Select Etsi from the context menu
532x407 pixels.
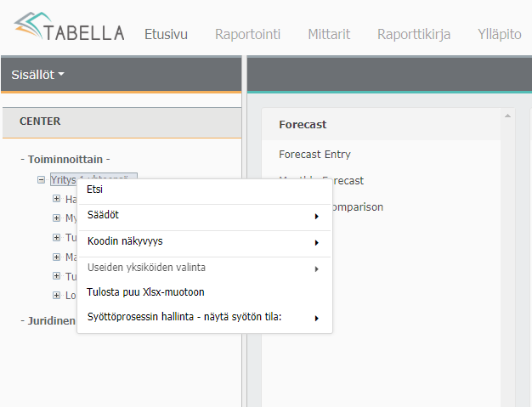95,189
